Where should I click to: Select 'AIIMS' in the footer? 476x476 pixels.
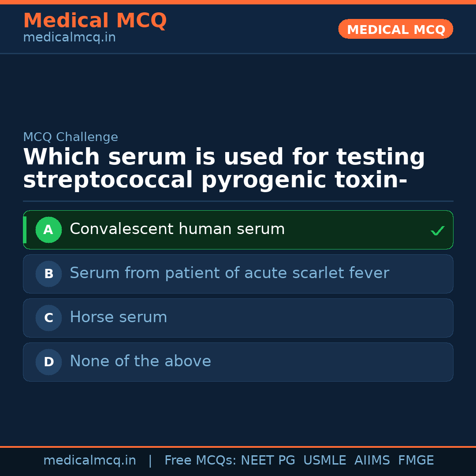click(372, 461)
